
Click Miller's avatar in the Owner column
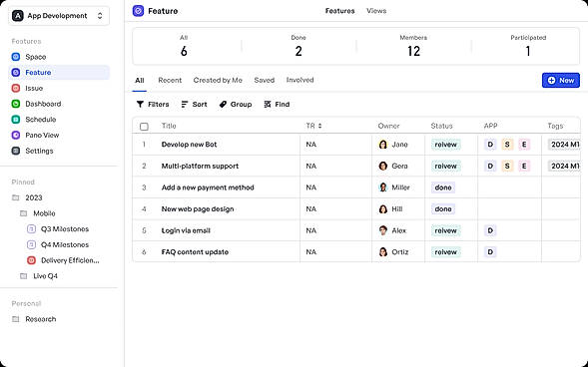(x=383, y=187)
